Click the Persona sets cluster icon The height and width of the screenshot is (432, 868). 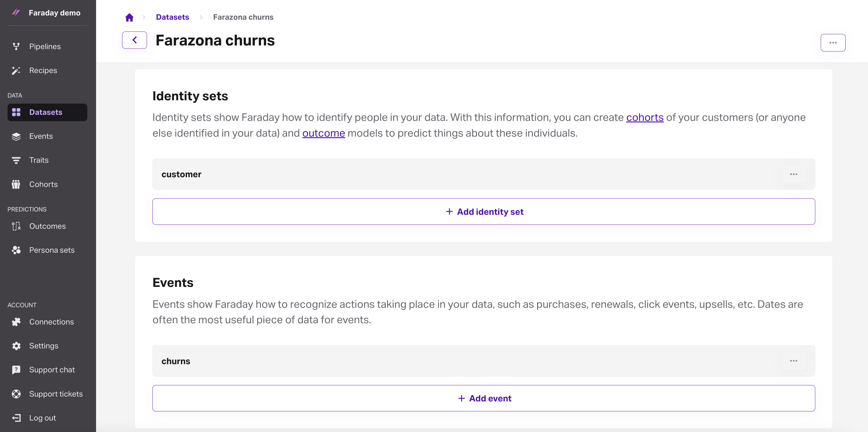(16, 250)
